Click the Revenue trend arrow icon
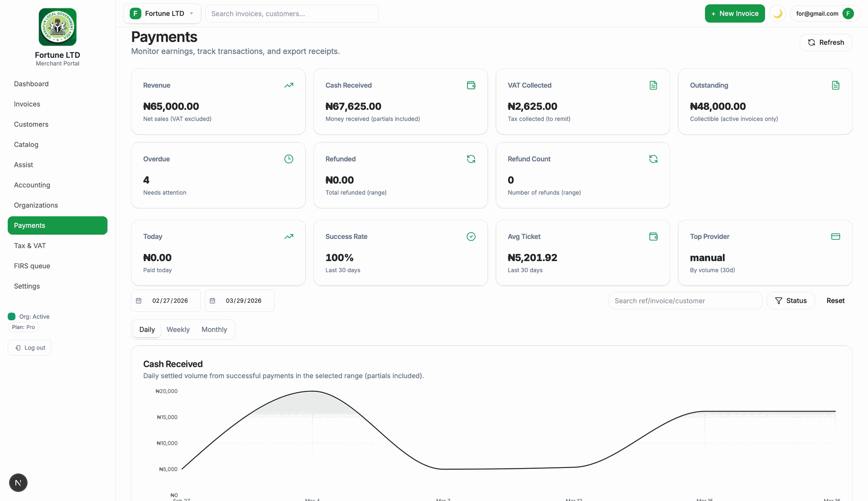 coord(289,85)
